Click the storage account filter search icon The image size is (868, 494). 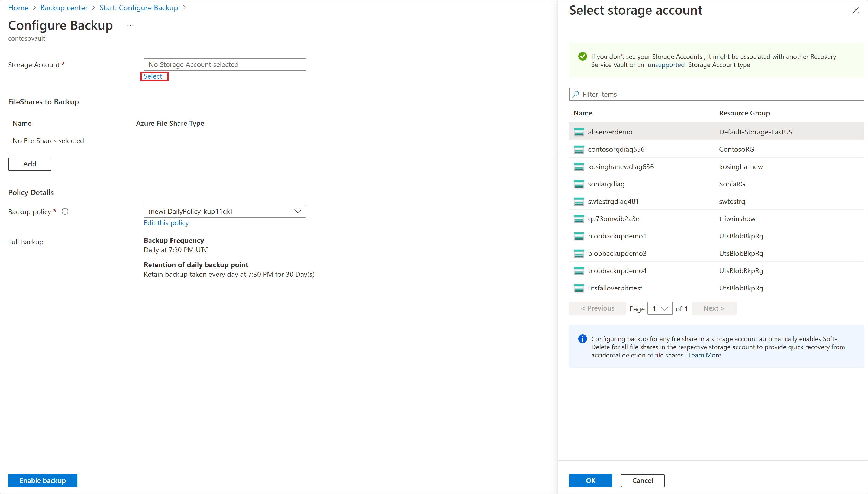click(x=575, y=94)
